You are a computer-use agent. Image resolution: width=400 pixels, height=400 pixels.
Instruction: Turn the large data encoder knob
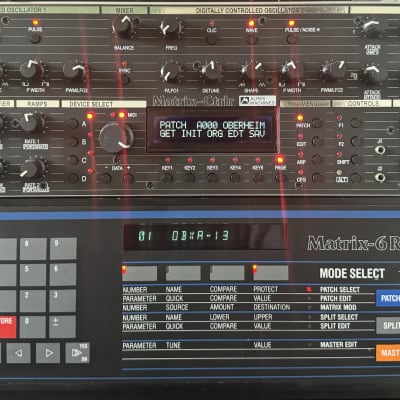coord(116,137)
